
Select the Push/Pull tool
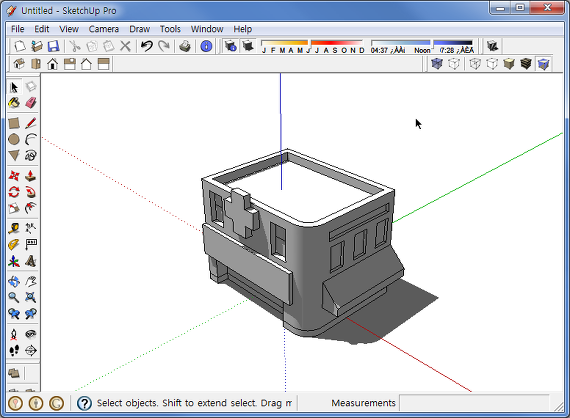(31, 176)
